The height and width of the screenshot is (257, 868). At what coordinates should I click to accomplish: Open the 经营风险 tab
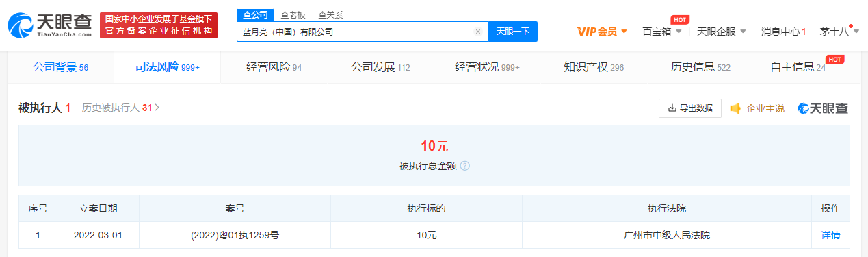coord(274,67)
